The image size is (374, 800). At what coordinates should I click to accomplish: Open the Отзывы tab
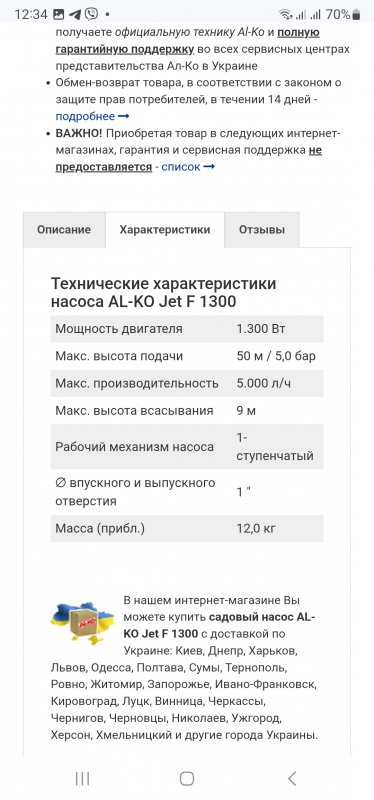262,230
